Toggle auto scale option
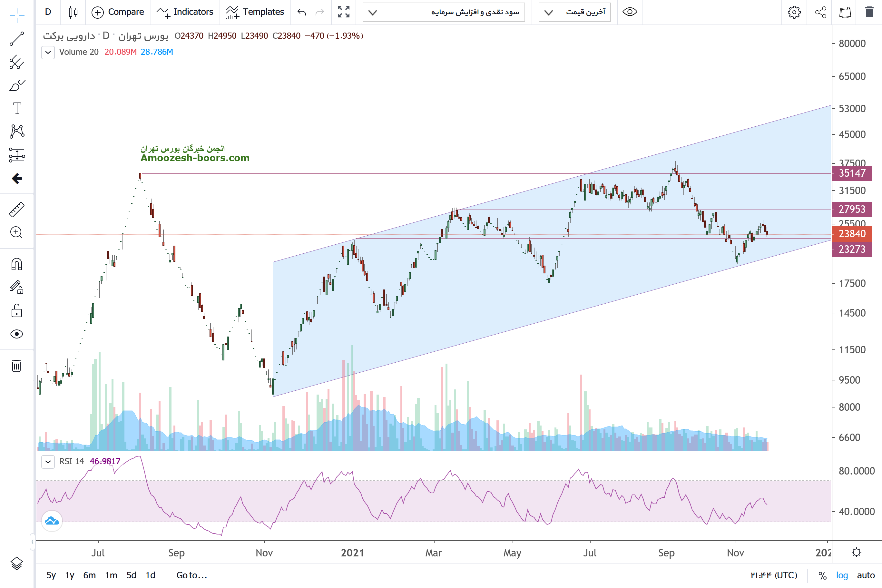This screenshot has width=882, height=588. tap(866, 575)
